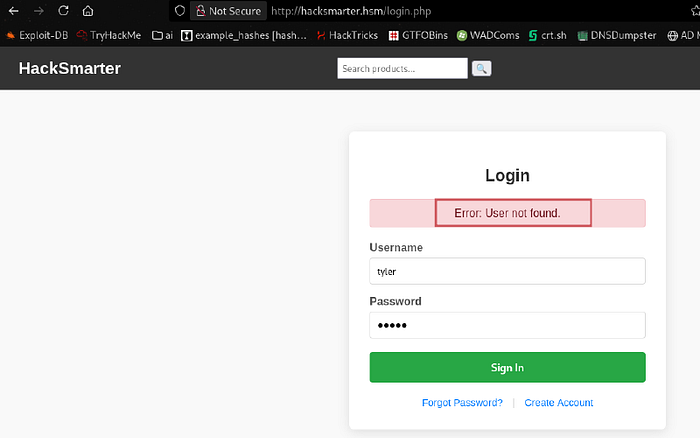Open the HackTricks bookmark
Image resolution: width=700 pixels, height=438 pixels.
pyautogui.click(x=347, y=35)
